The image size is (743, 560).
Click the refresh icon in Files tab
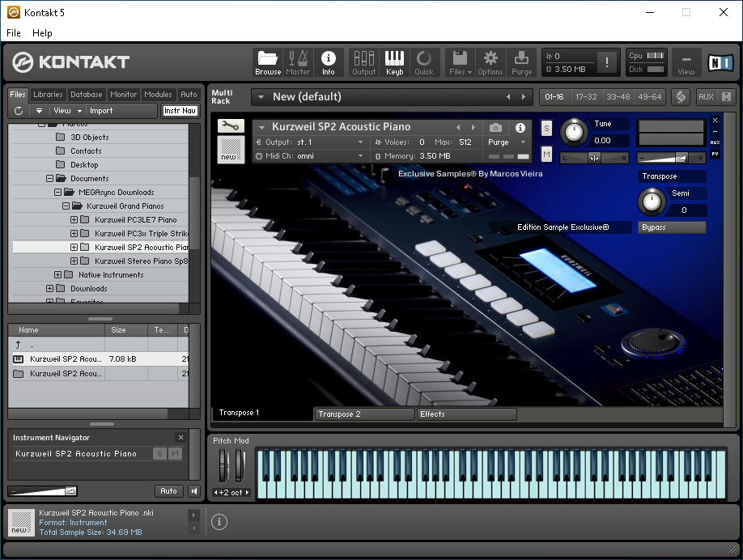coord(19,110)
